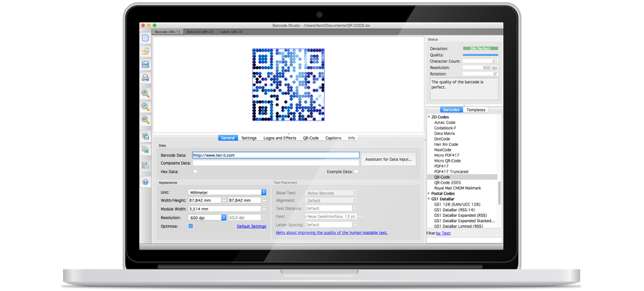
Task: Create a new barcode document
Action: (x=145, y=38)
